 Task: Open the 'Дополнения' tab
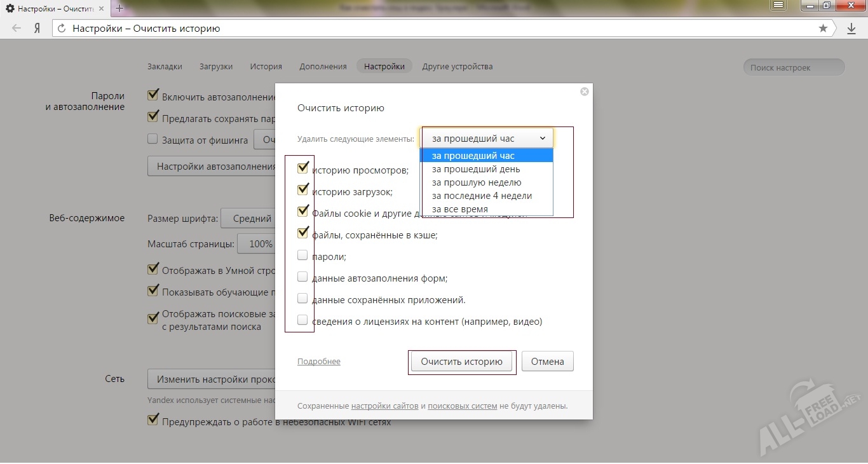click(x=323, y=67)
